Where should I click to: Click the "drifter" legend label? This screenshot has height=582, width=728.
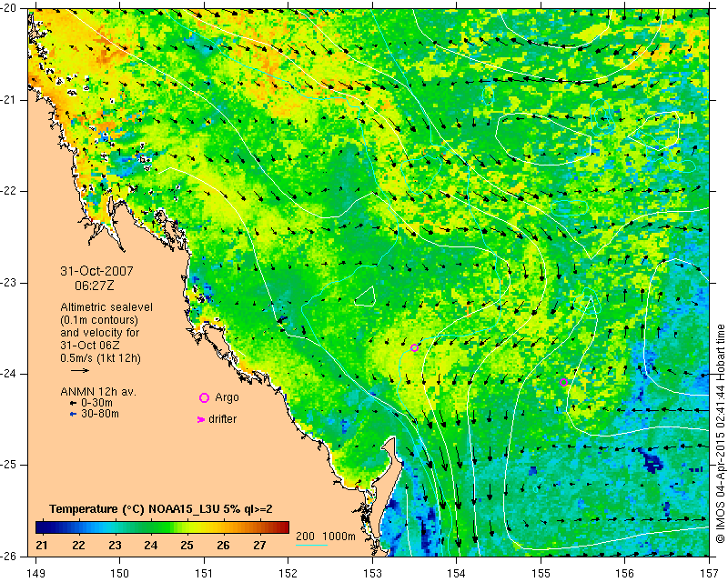click(x=222, y=419)
